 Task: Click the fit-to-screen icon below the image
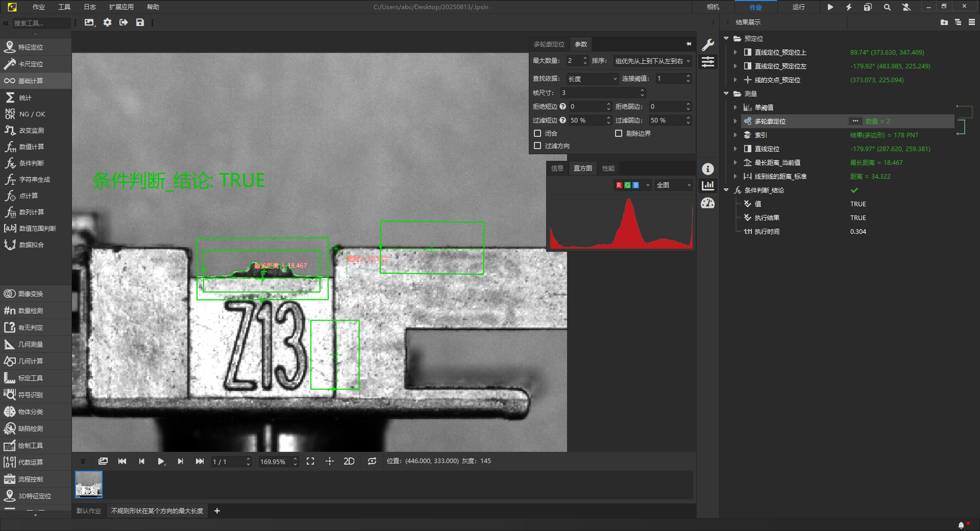coord(310,461)
